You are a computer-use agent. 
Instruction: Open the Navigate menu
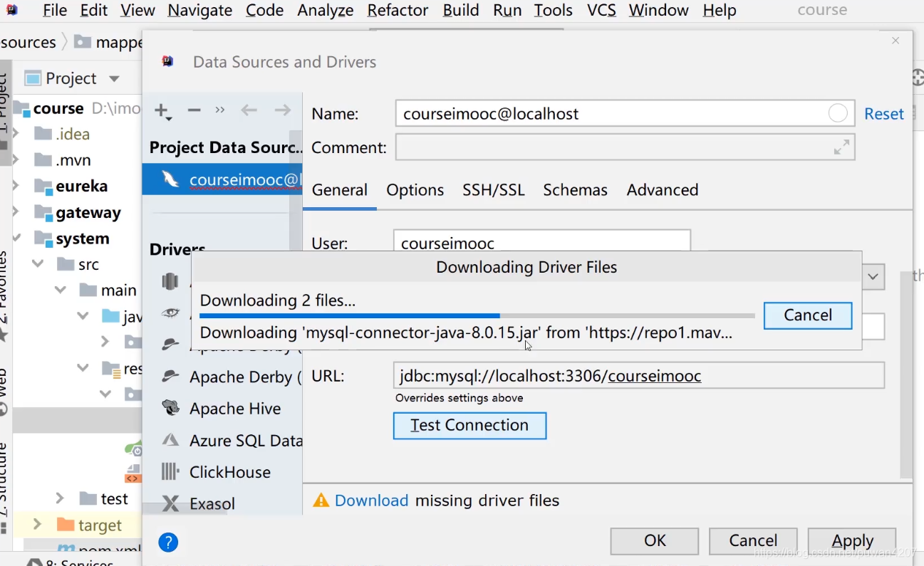[x=200, y=10]
